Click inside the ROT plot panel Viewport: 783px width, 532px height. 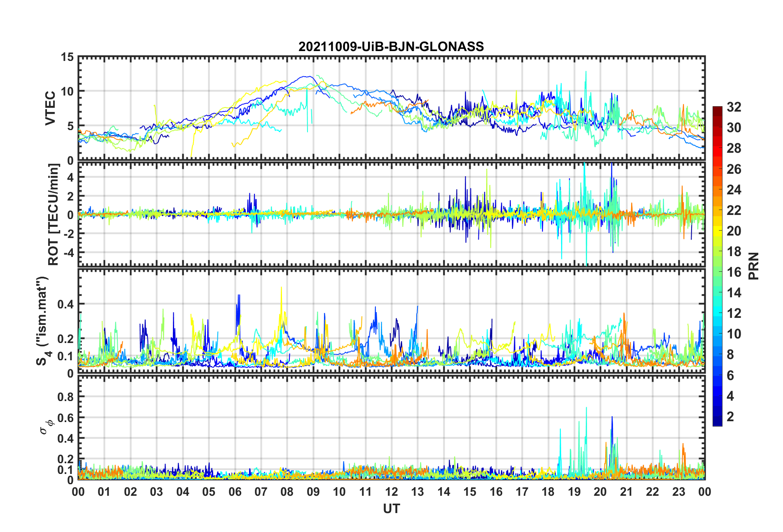click(x=391, y=215)
